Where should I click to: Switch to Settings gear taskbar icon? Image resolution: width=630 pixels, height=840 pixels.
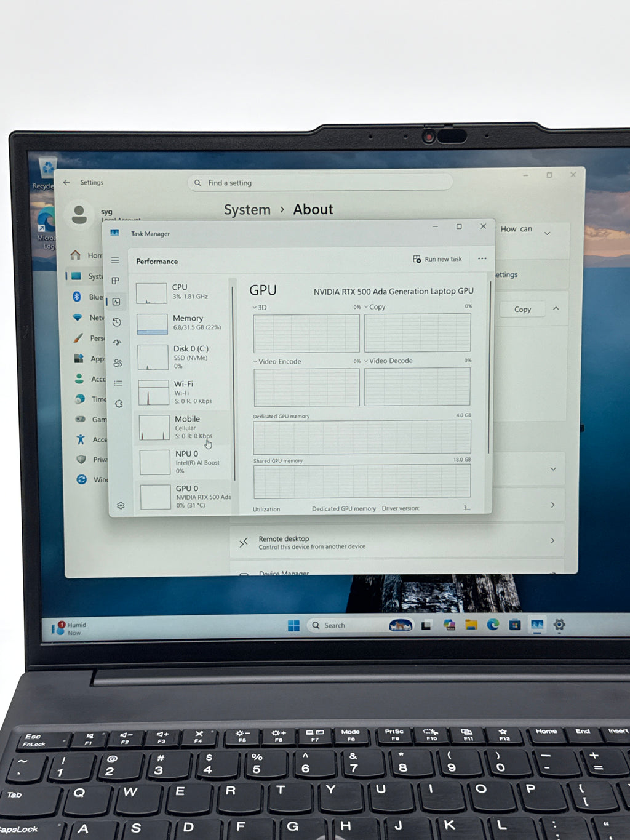[x=559, y=625]
